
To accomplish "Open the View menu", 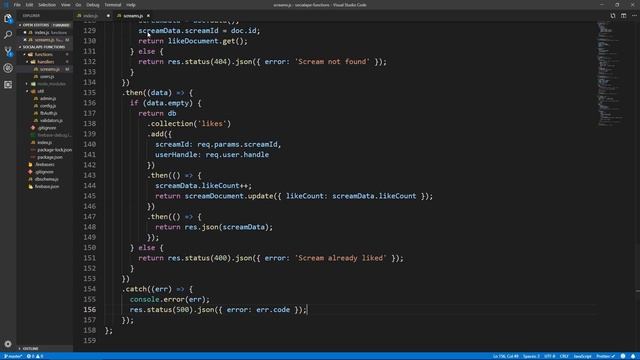I will click(65, 5).
